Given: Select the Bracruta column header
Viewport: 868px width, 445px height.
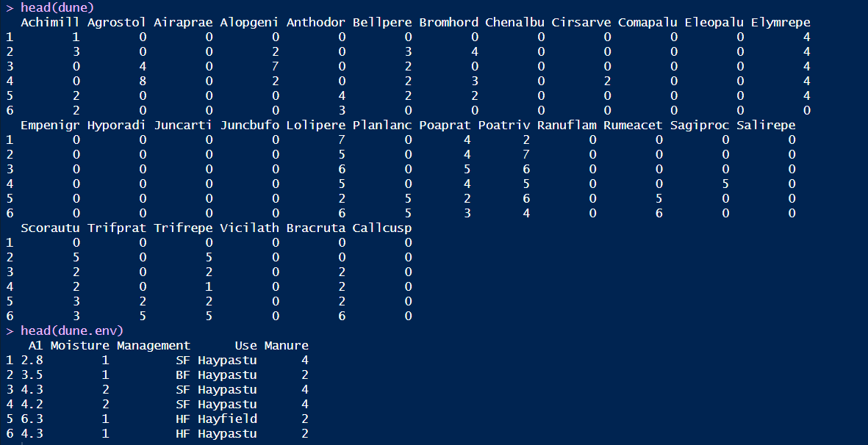Looking at the screenshot, I should click(x=316, y=228).
